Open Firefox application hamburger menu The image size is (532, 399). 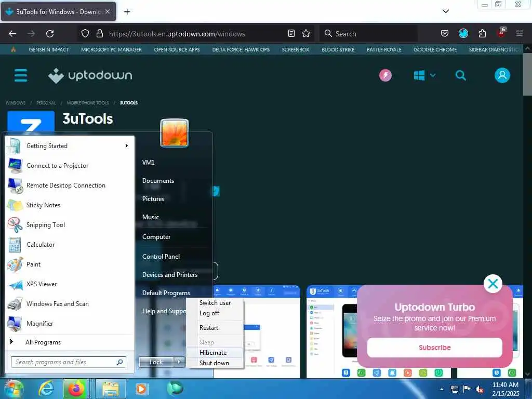(x=520, y=33)
